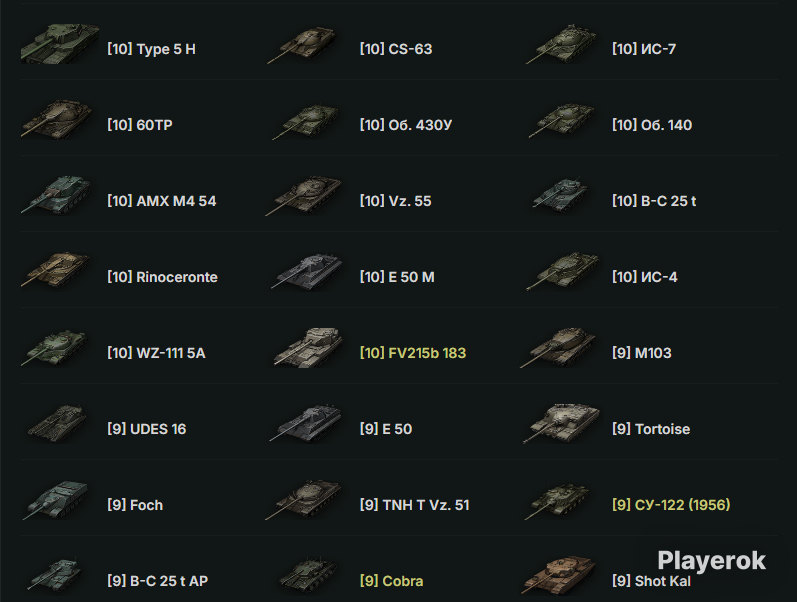Click the FV215b 183 tank icon

tap(308, 347)
